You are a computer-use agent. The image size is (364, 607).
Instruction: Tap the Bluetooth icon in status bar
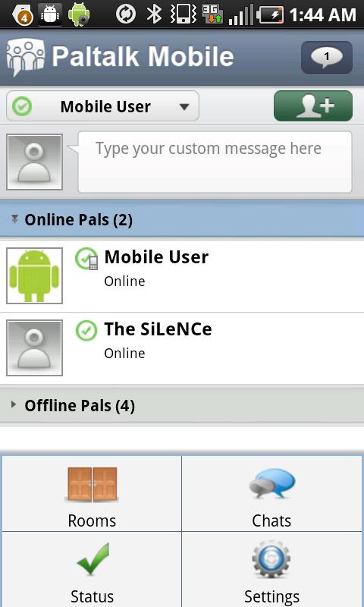(155, 14)
